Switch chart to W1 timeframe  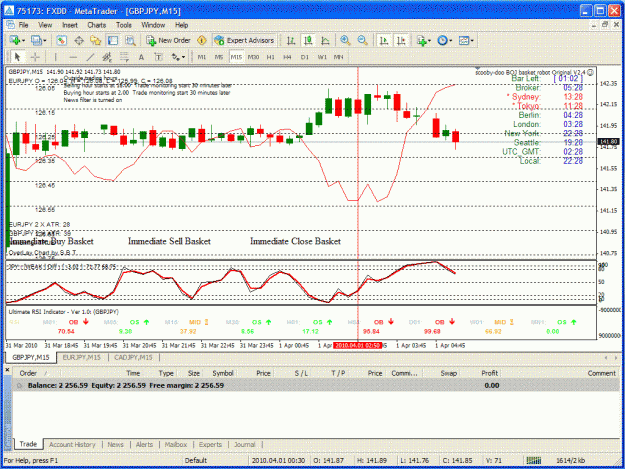click(322, 57)
